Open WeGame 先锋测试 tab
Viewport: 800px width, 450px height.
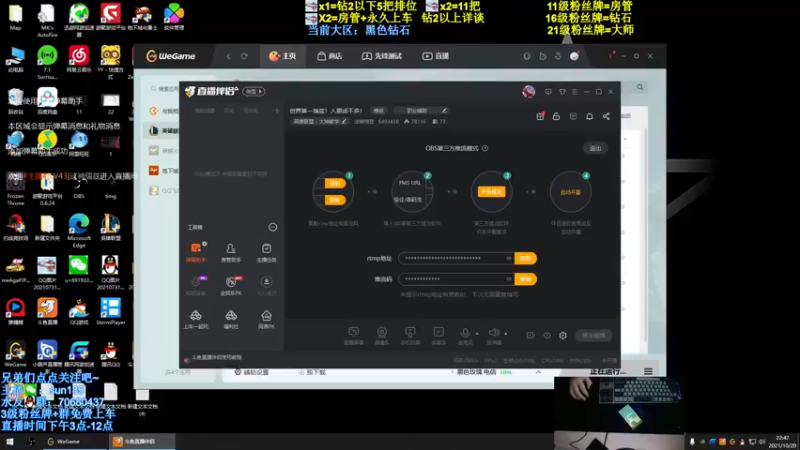click(382, 56)
